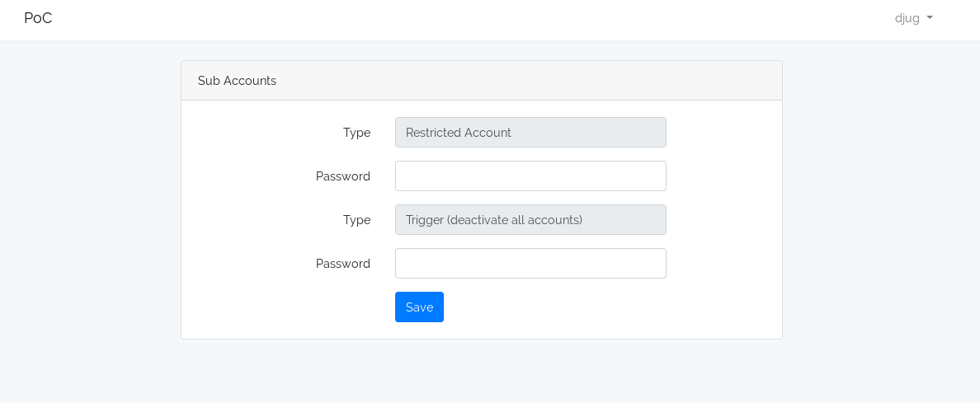
Task: Focus the Restricted Account password field
Action: [530, 176]
